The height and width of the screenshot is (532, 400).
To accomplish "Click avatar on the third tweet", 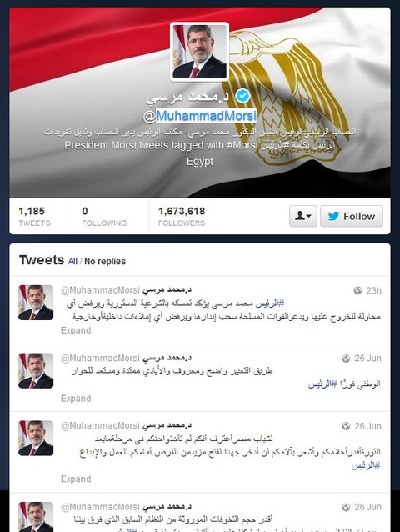I will (36, 438).
